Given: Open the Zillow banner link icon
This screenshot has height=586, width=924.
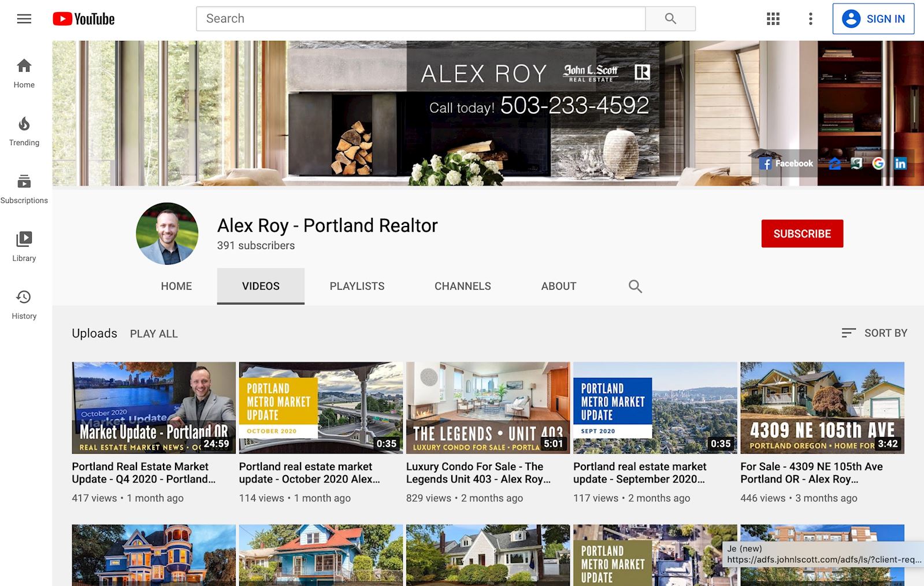Looking at the screenshot, I should 834,164.
